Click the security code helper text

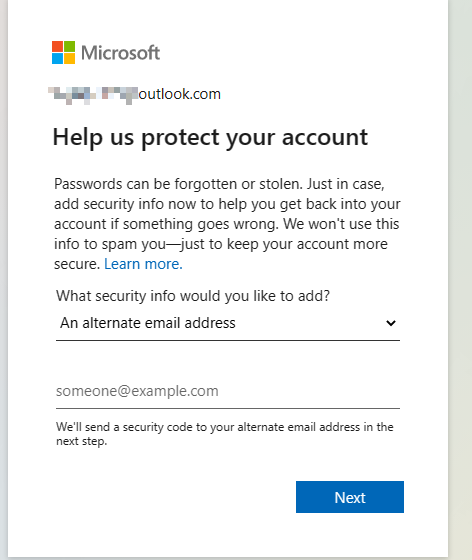225,434
